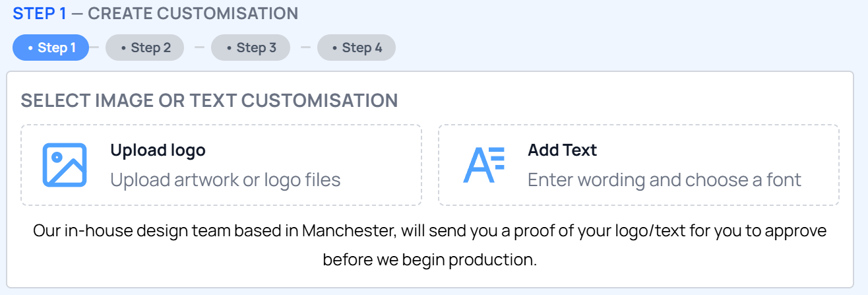Click the "before we begin production." line

click(429, 259)
